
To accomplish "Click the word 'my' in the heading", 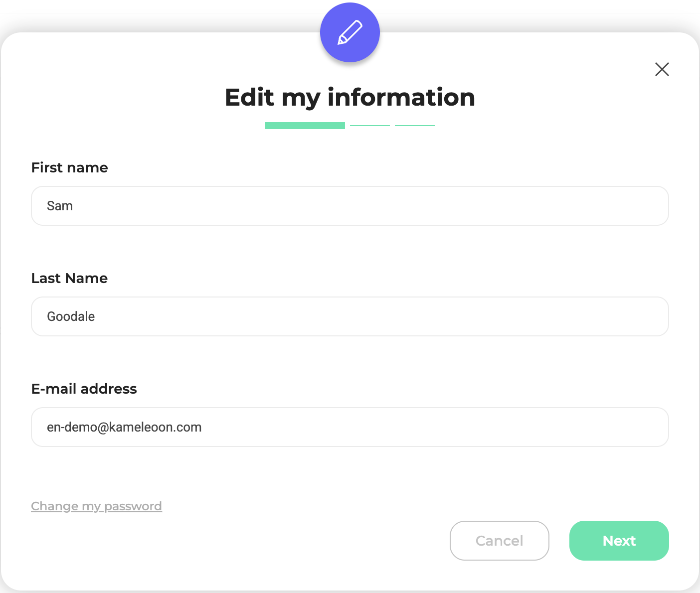I will click(x=301, y=98).
